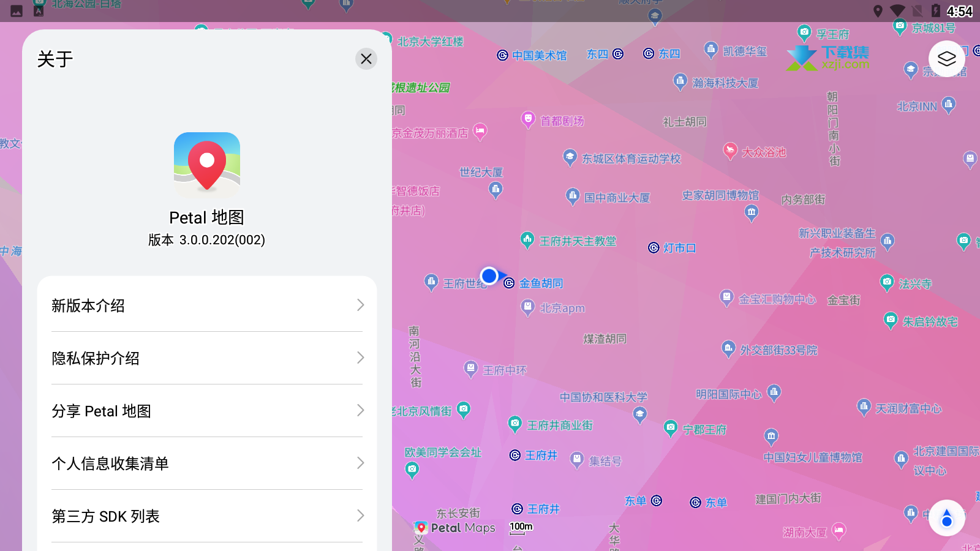Tap the 中国协和医科大学 school marker
This screenshot has width=980, height=551.
[640, 415]
